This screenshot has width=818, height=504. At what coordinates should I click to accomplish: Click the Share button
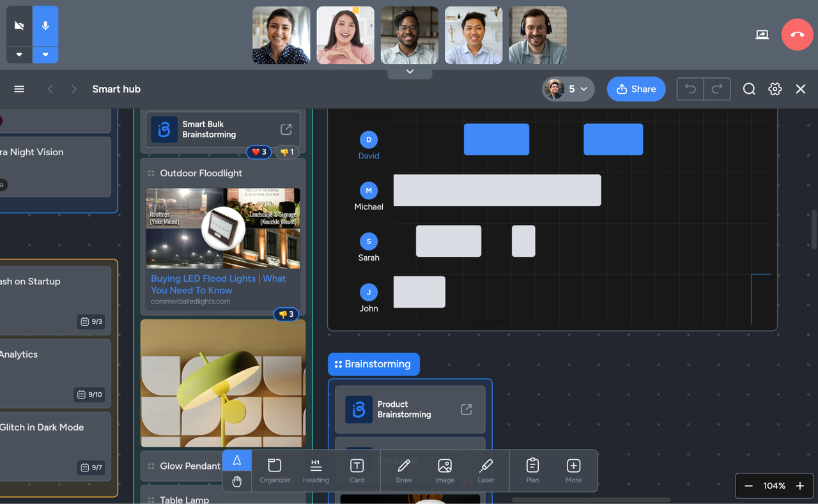[636, 89]
